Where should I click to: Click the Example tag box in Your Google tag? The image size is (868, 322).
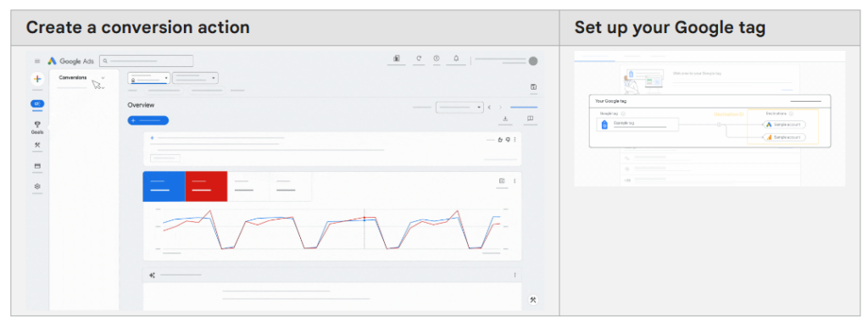[x=637, y=125]
